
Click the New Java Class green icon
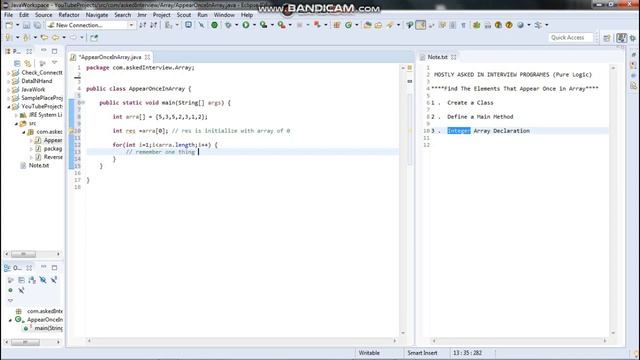(348, 25)
